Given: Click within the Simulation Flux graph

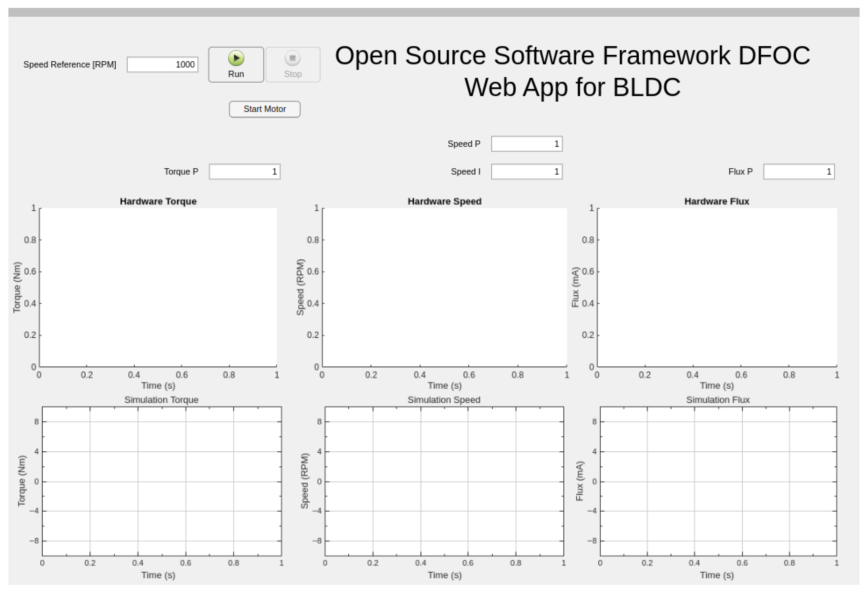Looking at the screenshot, I should 718,481.
